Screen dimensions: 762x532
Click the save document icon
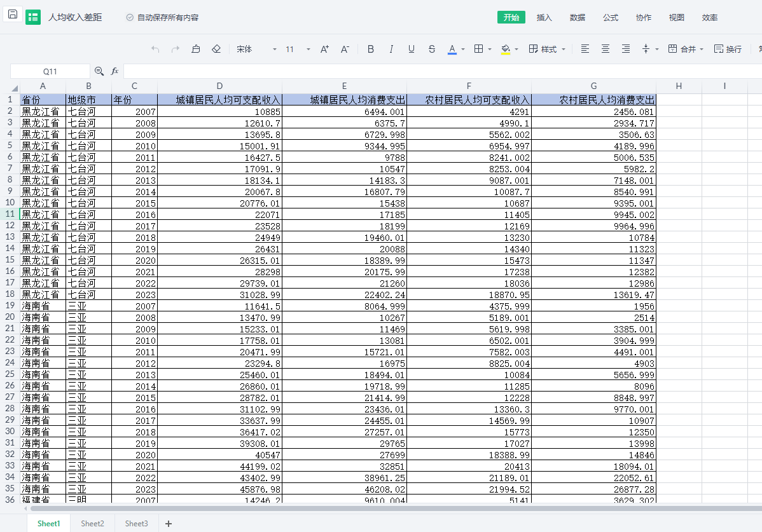pyautogui.click(x=13, y=15)
